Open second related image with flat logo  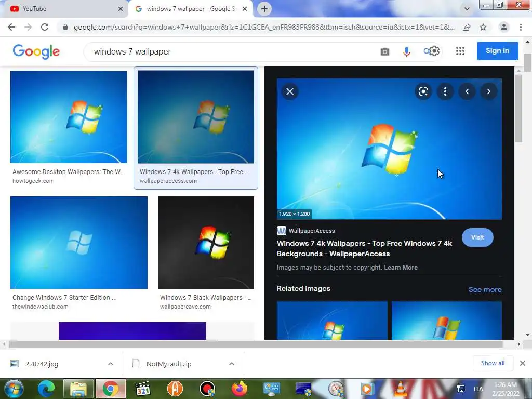447,320
